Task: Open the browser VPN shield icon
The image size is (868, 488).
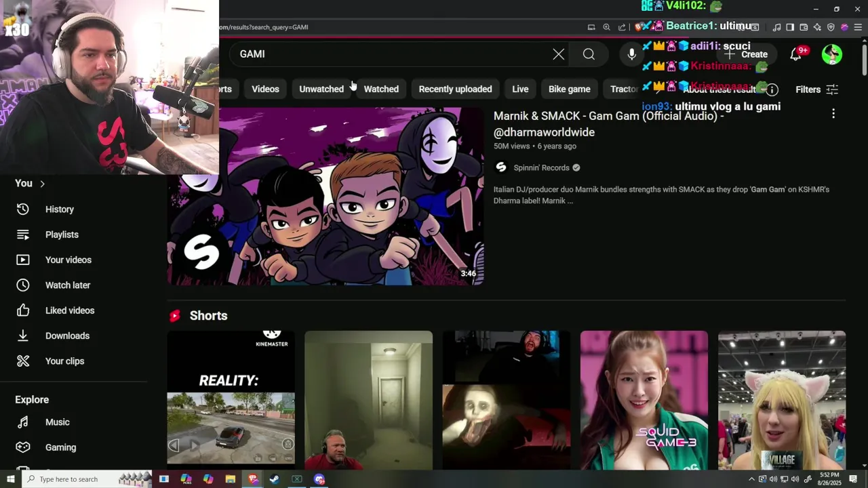Action: 831,27
